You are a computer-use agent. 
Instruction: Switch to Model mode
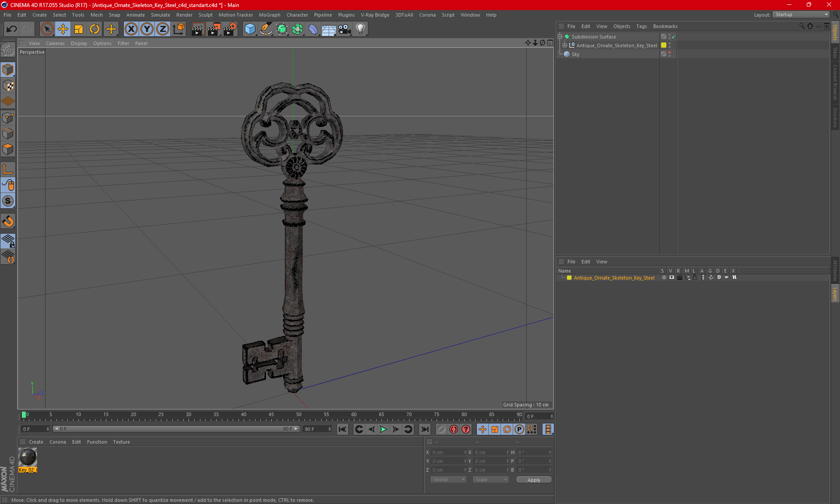(8, 70)
